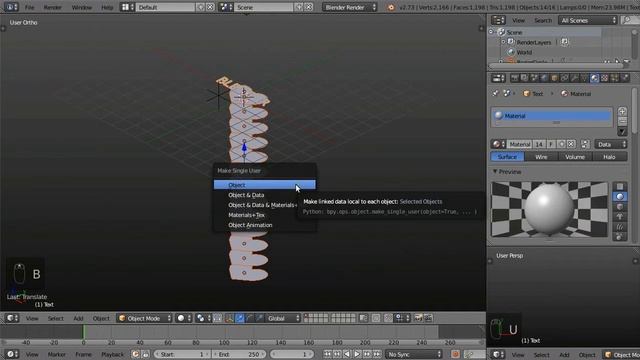Open the Object properties tab

coord(554,78)
